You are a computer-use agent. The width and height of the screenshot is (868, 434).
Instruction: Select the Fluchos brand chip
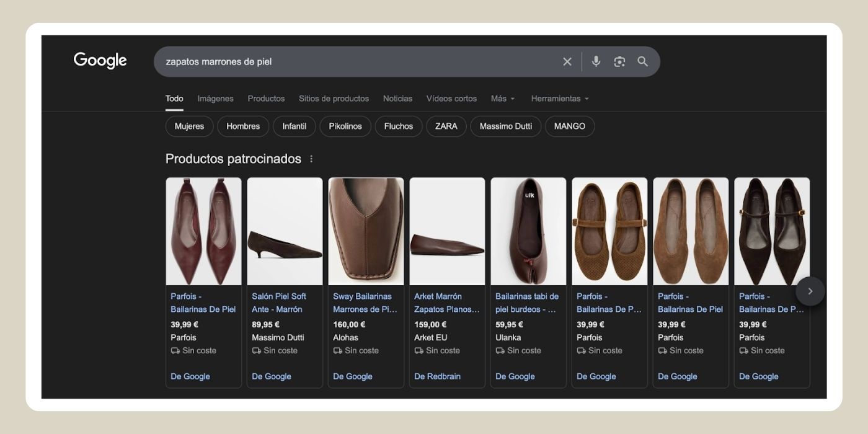tap(399, 126)
